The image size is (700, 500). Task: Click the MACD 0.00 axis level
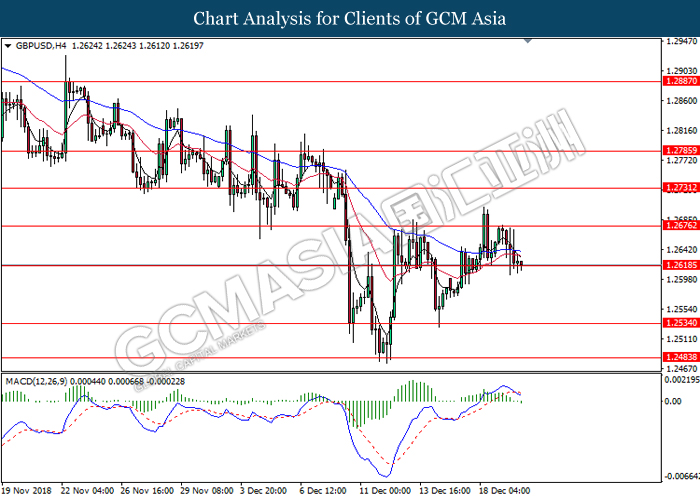pos(673,402)
